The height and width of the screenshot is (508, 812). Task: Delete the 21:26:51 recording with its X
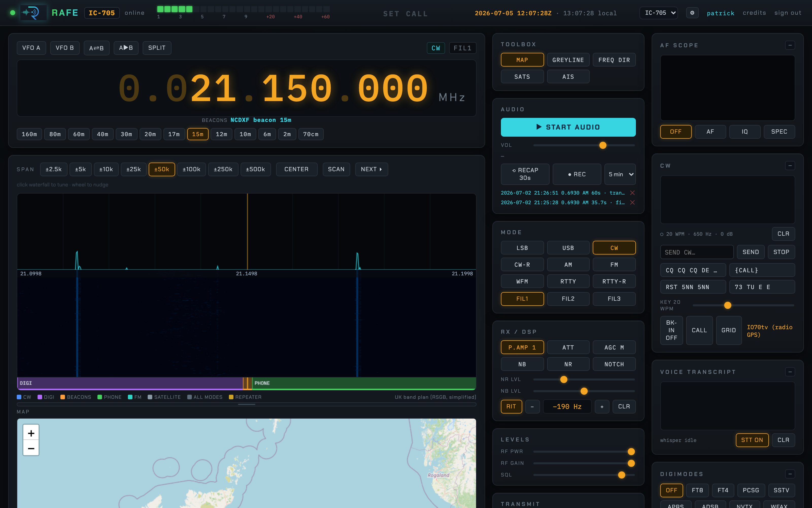632,193
